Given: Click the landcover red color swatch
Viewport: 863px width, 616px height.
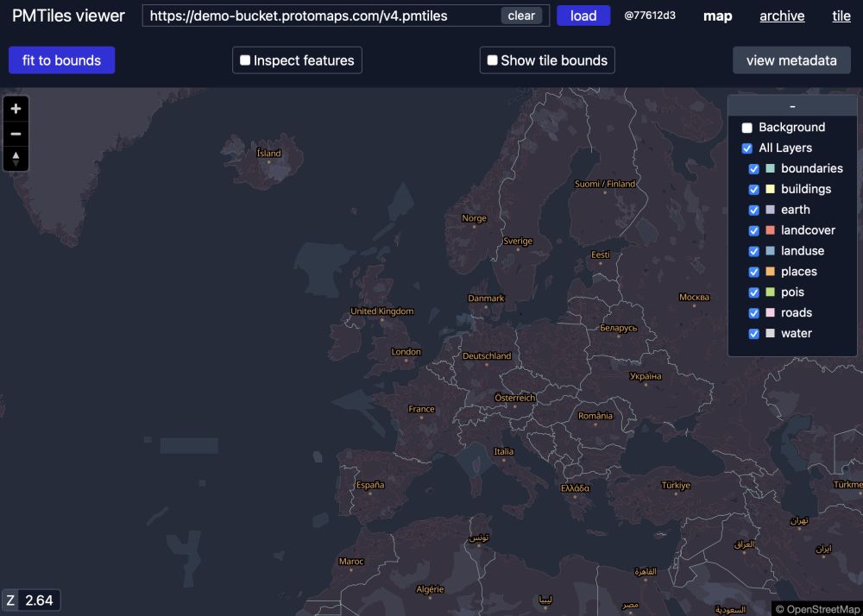Looking at the screenshot, I should [x=771, y=229].
